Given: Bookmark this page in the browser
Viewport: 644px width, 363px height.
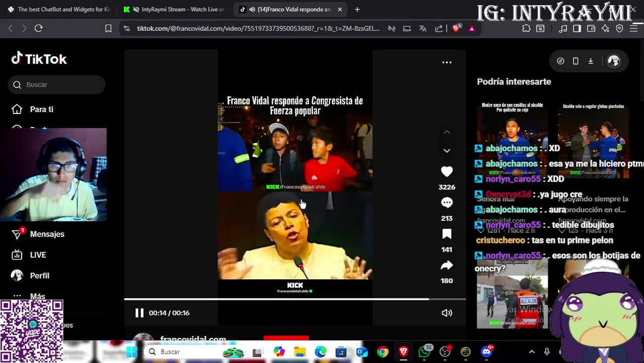Looking at the screenshot, I should (x=108, y=29).
